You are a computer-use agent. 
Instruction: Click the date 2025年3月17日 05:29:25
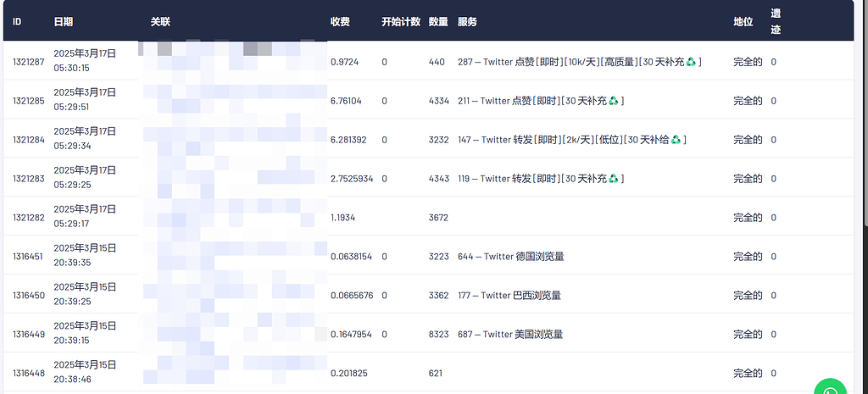(x=85, y=178)
